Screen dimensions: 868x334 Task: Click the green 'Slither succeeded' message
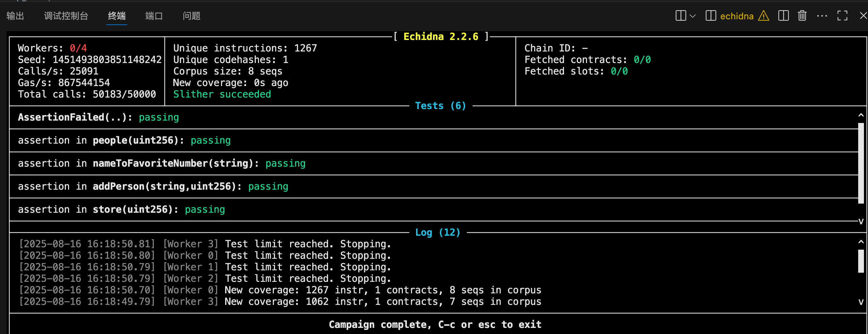tap(222, 94)
